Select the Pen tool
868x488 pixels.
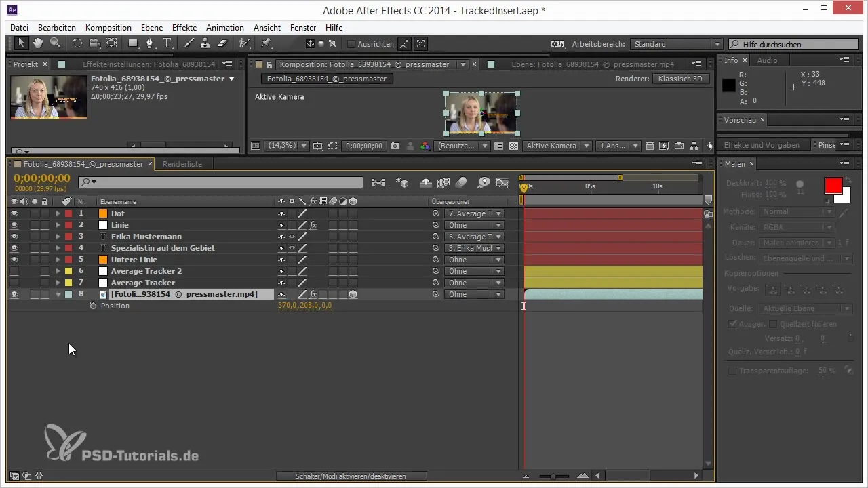[150, 43]
